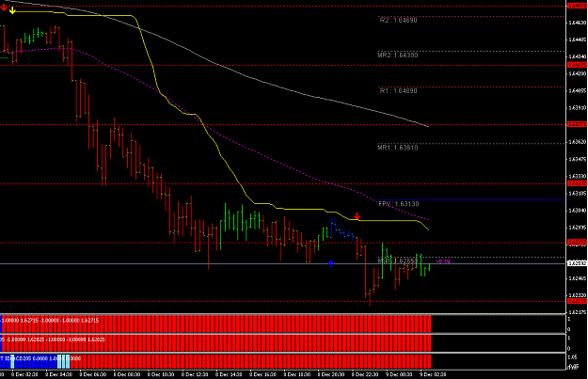Click the 1.64630 price scale value
Image resolution: width=588 pixels, height=379 pixels.
[577, 23]
